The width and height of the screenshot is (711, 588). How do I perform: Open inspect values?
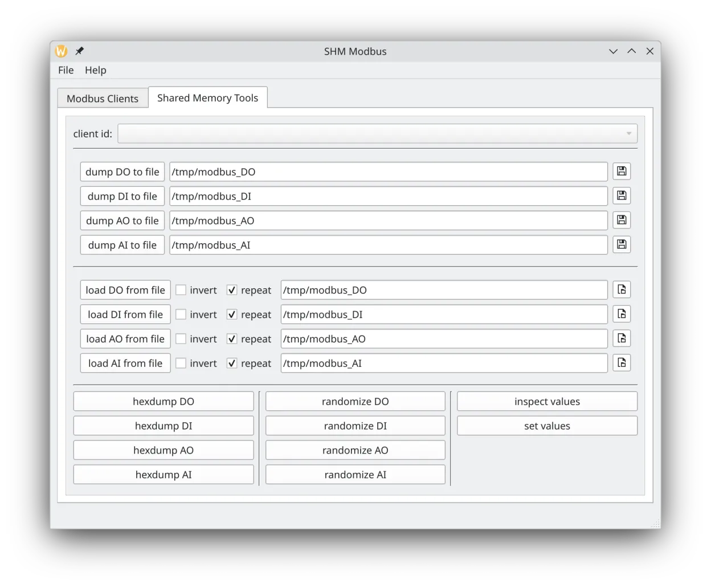547,402
